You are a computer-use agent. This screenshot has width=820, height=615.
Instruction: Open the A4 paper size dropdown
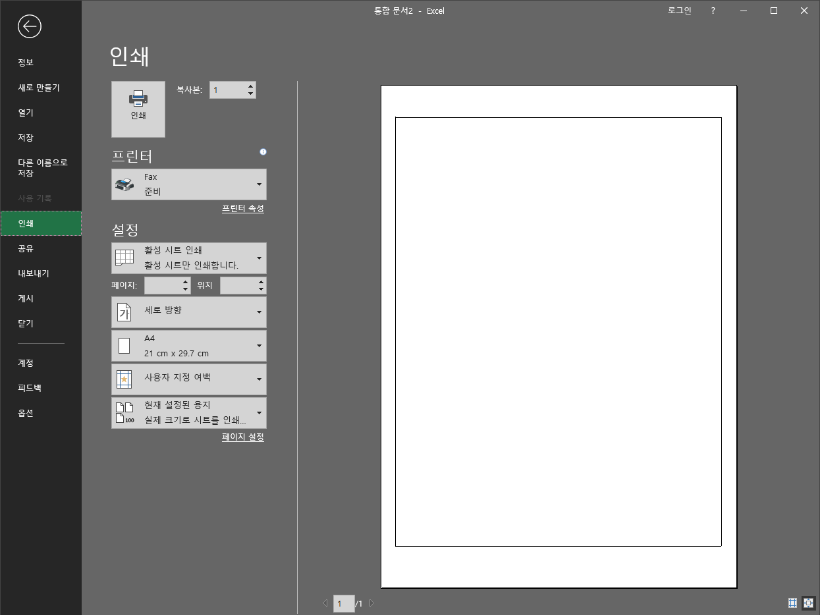(x=189, y=346)
